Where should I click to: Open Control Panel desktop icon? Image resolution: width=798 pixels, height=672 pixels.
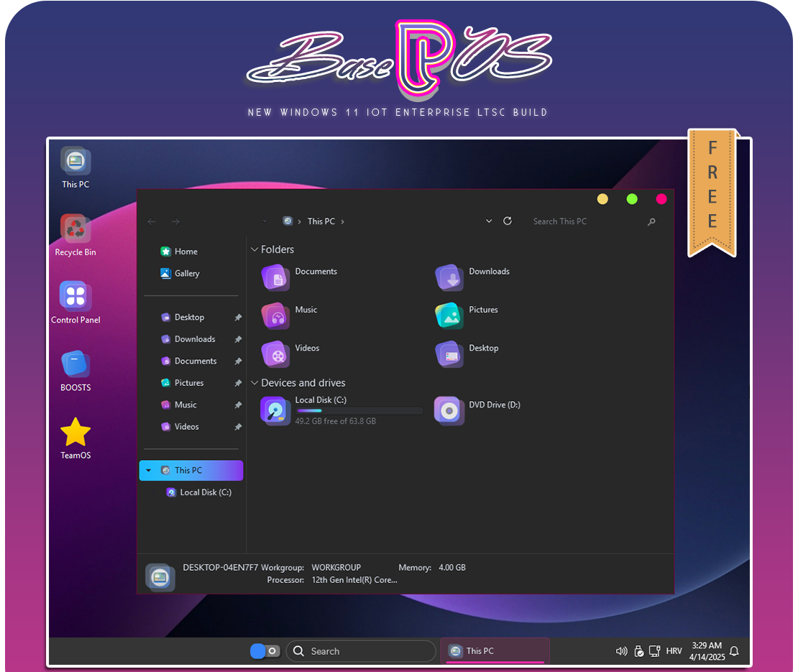click(x=75, y=296)
